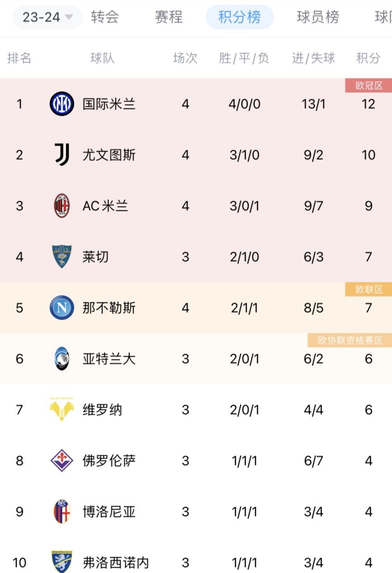Tap the Fiorentina purple crest
Image resolution: width=392 pixels, height=573 pixels.
point(62,461)
